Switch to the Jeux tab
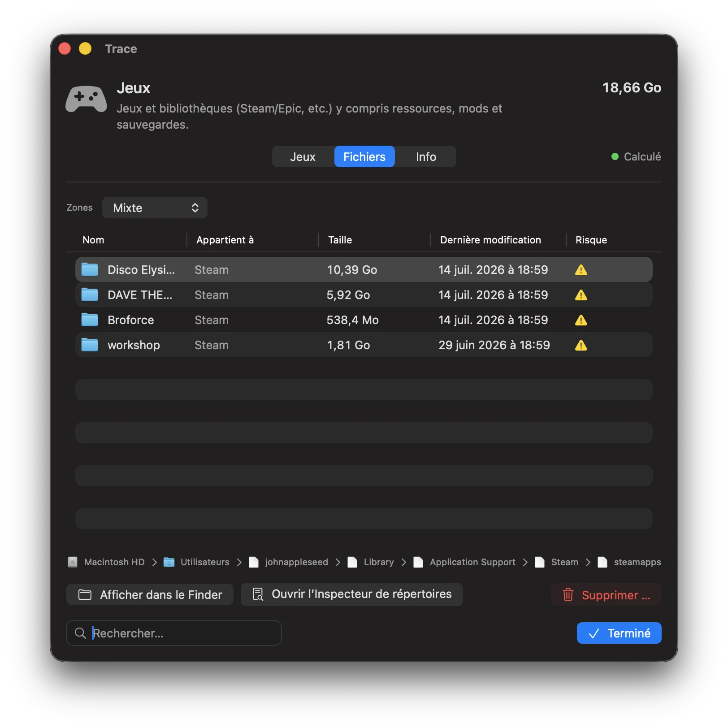The width and height of the screenshot is (728, 728). 303,157
